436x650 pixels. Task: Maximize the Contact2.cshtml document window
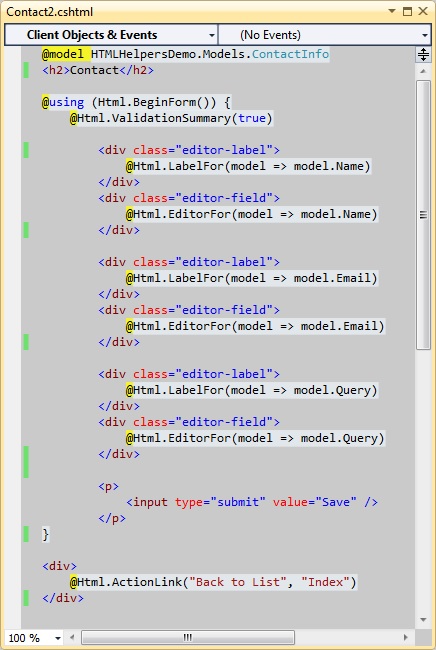tap(407, 11)
